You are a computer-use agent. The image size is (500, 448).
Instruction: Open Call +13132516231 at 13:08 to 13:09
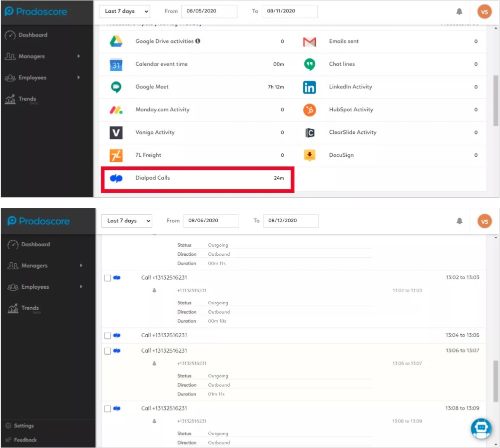[x=293, y=409]
